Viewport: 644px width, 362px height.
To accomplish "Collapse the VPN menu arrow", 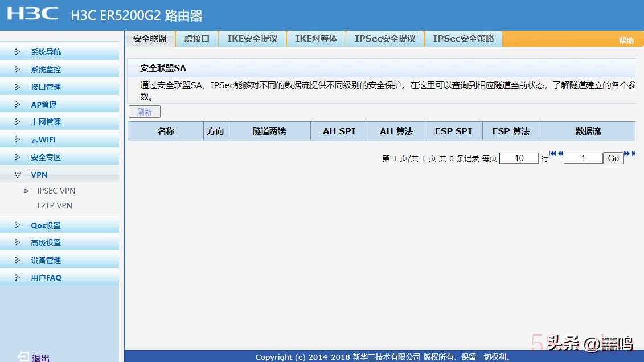I will coord(17,175).
